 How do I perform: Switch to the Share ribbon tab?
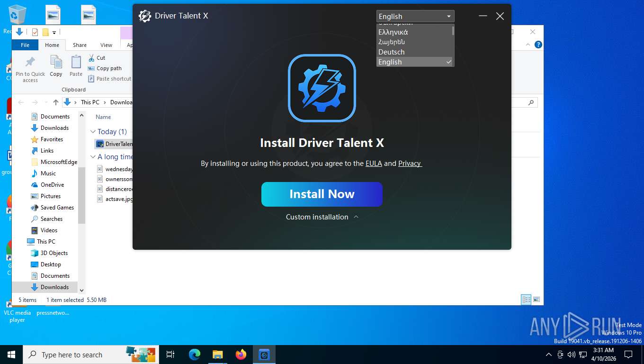tap(80, 45)
